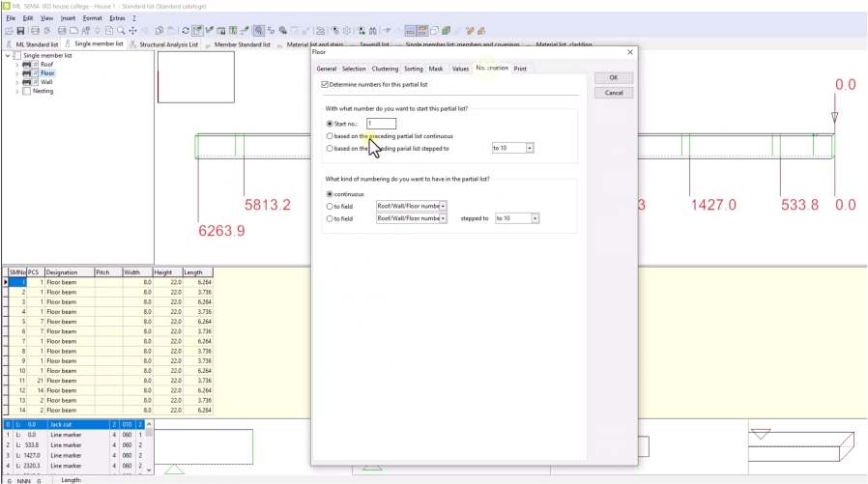The image size is (868, 484).
Task: Click the magnifier Zoom icon in the toolbar
Action: (x=121, y=31)
